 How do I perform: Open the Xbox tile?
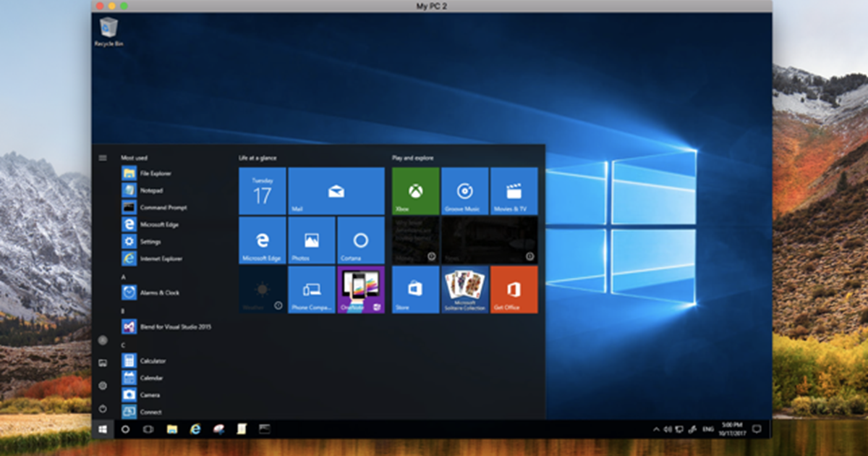tap(415, 191)
